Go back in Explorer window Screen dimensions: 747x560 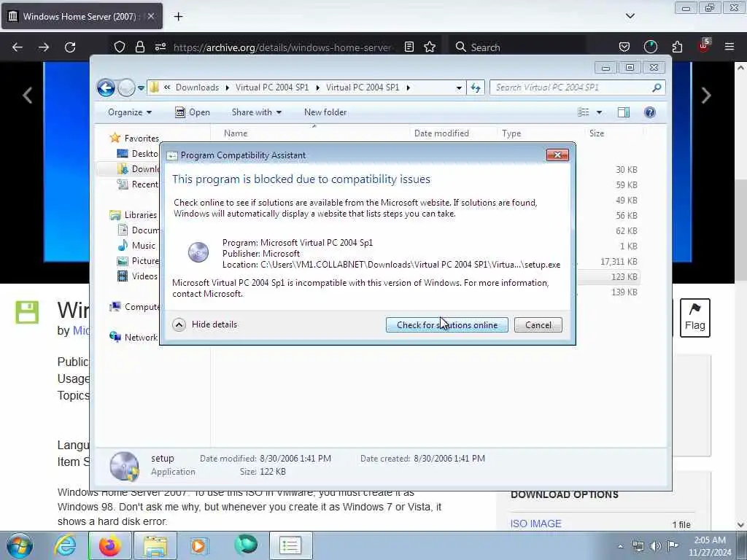106,87
